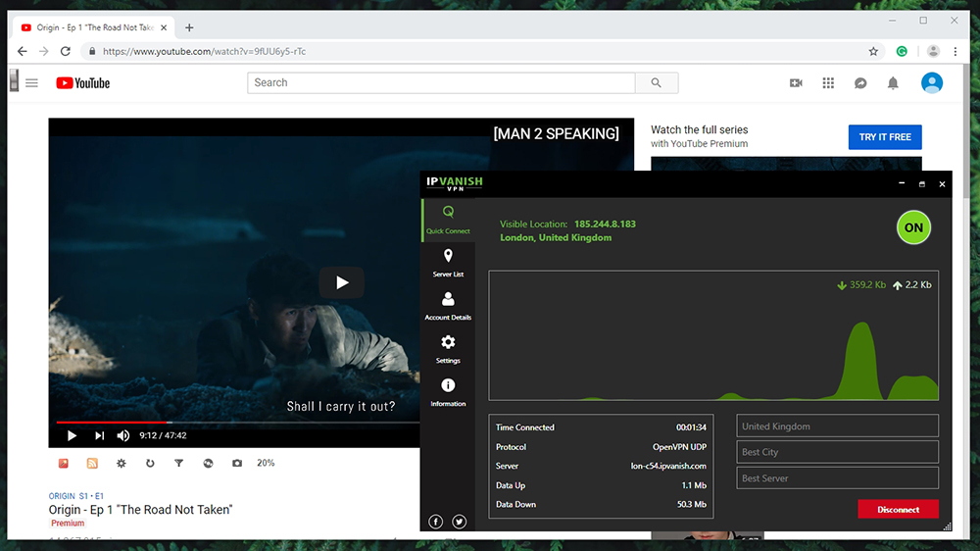The width and height of the screenshot is (980, 551).
Task: Click the YouTube search magnifier button
Action: (x=657, y=82)
